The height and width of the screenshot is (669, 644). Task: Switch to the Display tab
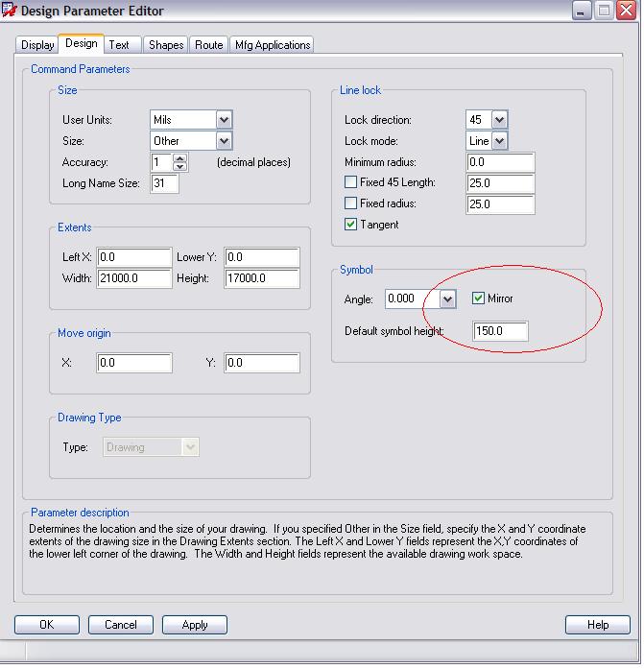click(37, 45)
